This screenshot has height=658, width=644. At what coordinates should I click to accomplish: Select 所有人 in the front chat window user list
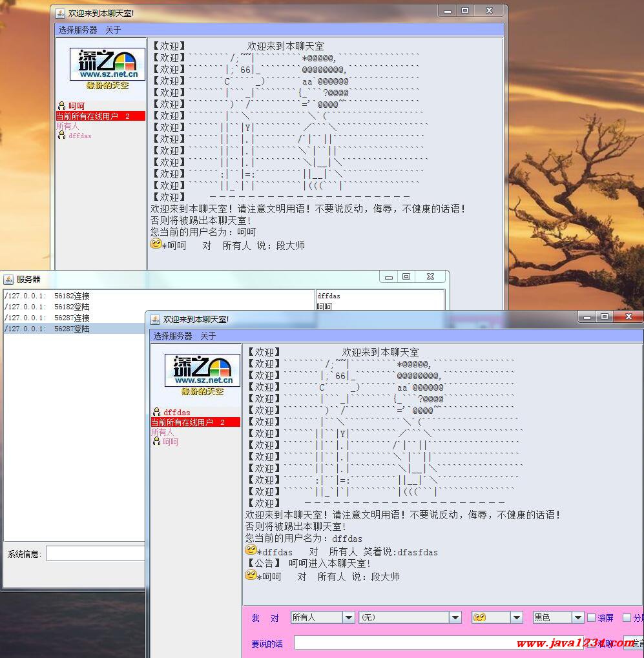point(162,432)
